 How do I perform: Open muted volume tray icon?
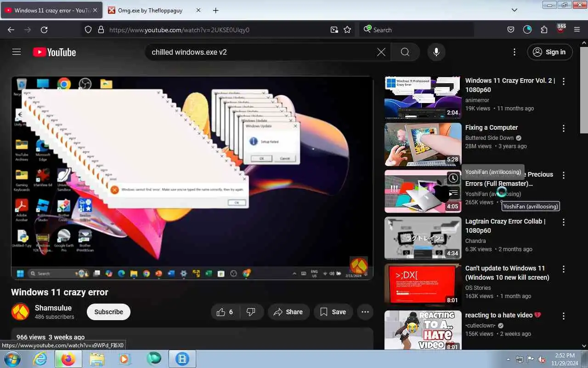click(542, 359)
